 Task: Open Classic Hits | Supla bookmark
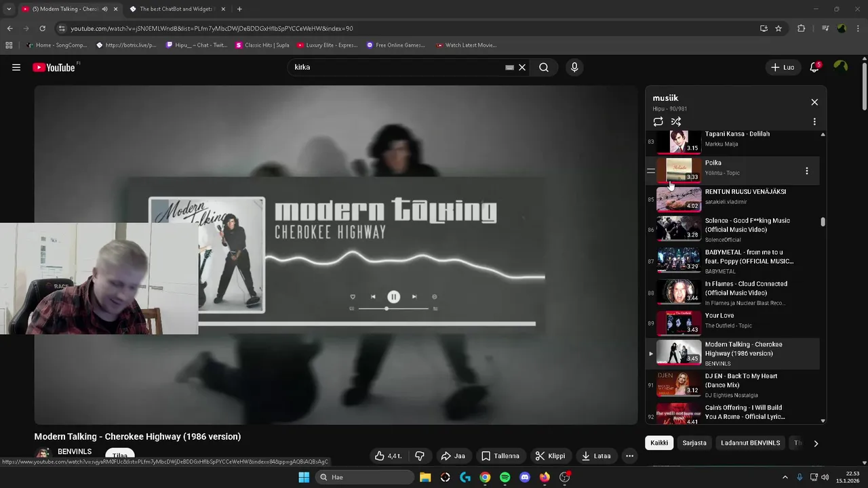[262, 45]
